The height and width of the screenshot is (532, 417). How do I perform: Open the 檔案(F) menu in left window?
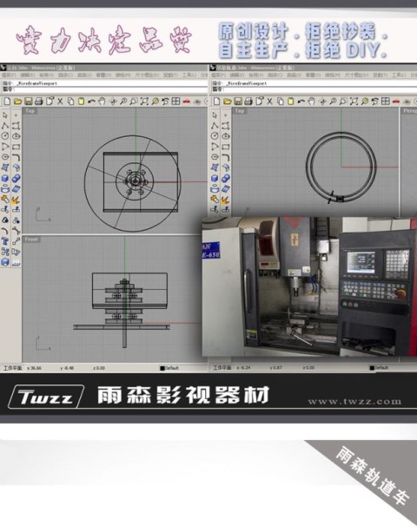(10, 75)
